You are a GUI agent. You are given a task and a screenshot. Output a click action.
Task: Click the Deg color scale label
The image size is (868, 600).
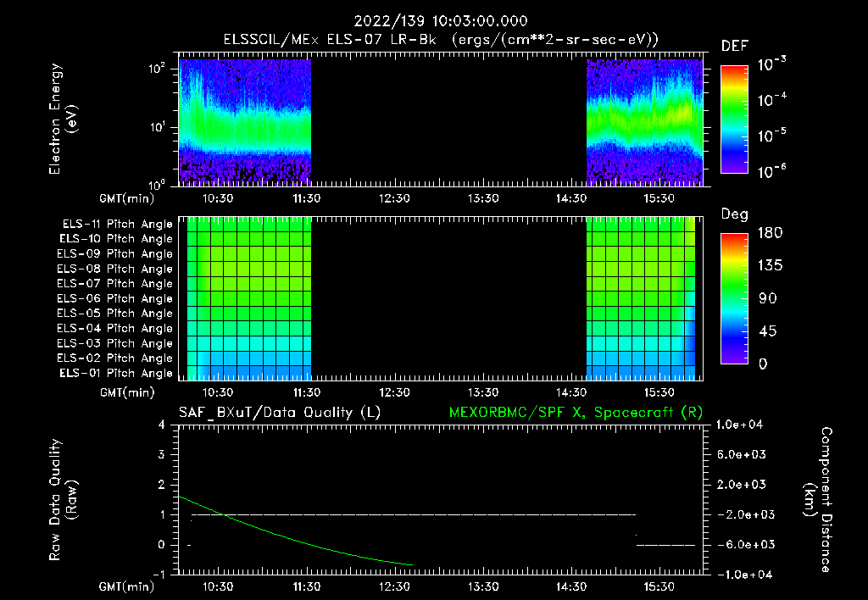pos(735,214)
